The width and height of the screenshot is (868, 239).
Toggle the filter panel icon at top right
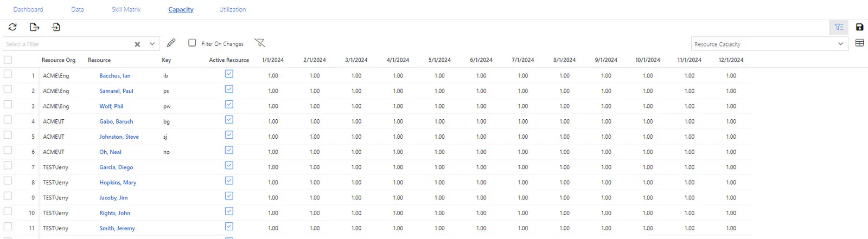pyautogui.click(x=839, y=27)
